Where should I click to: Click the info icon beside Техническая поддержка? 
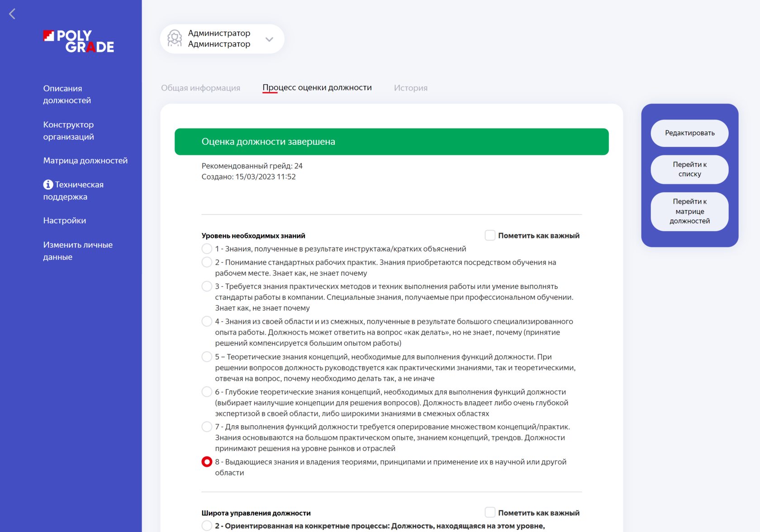(x=48, y=185)
